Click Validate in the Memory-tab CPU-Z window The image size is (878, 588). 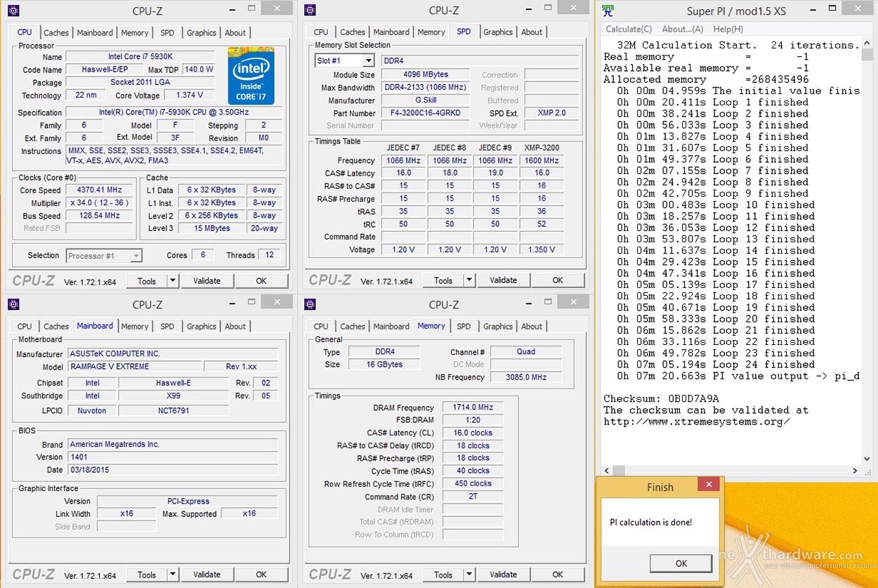(503, 575)
